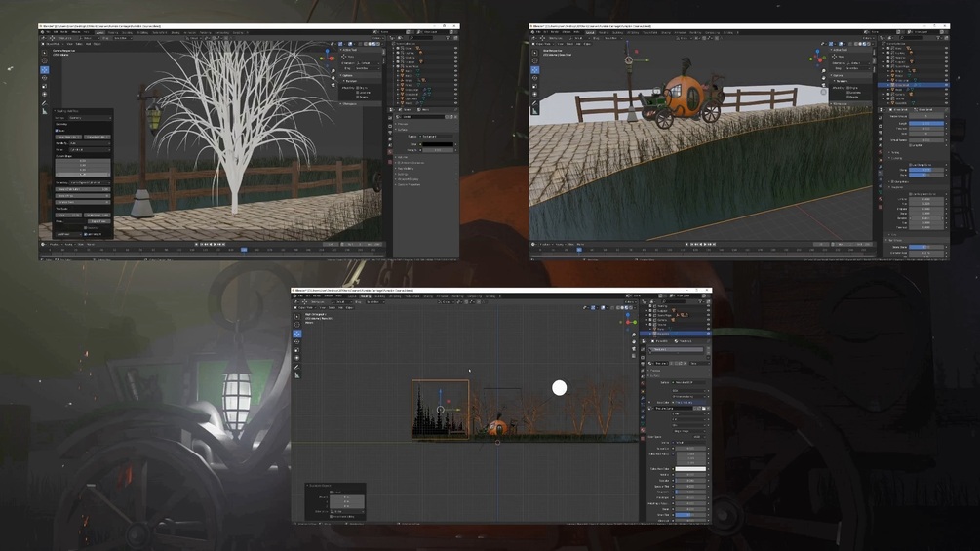
Task: Play animation in top-left window timeline
Action: [x=215, y=244]
